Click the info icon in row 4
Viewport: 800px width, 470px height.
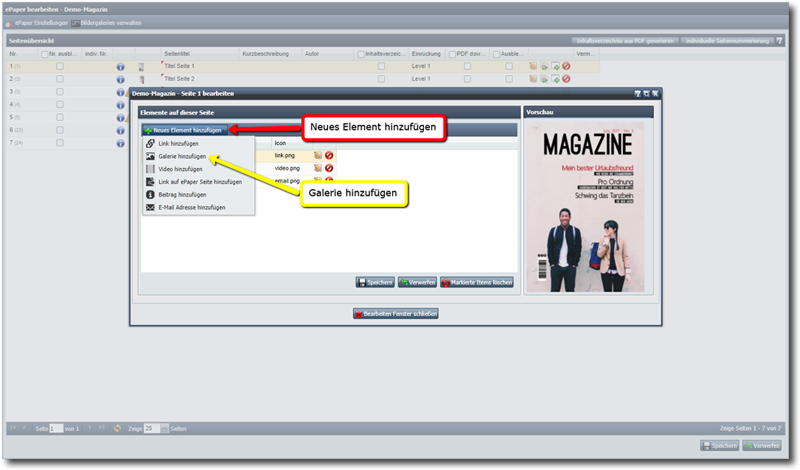[120, 105]
